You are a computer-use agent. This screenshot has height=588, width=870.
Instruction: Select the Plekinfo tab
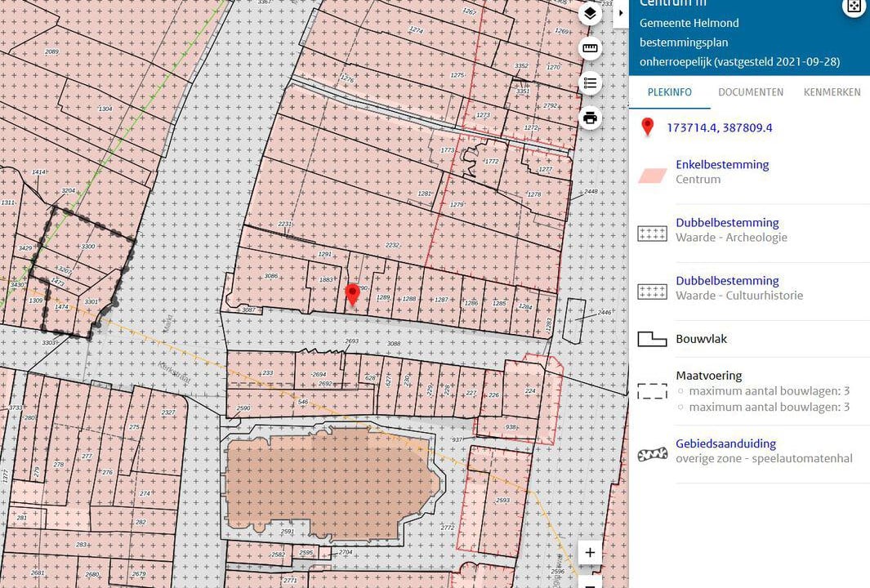pyautogui.click(x=669, y=92)
